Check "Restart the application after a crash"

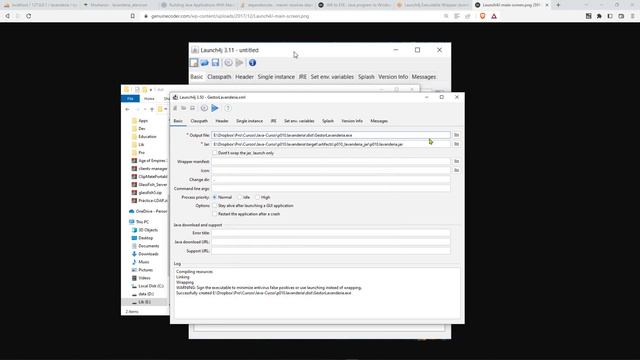coord(214,214)
